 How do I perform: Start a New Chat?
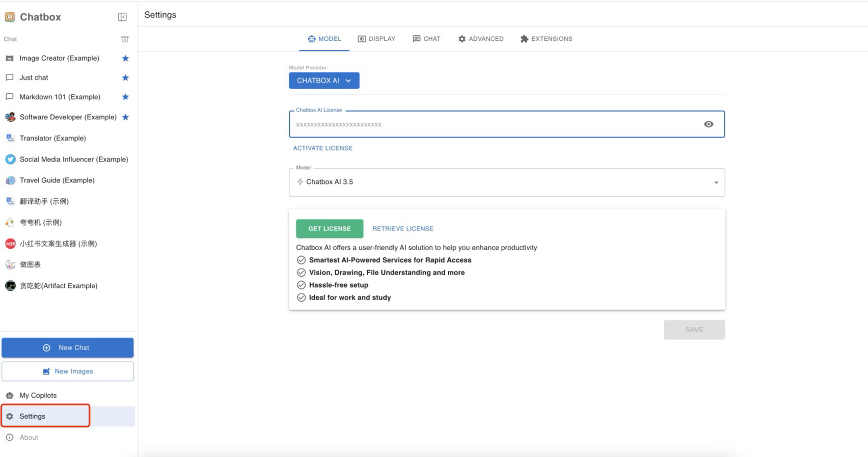[68, 347]
